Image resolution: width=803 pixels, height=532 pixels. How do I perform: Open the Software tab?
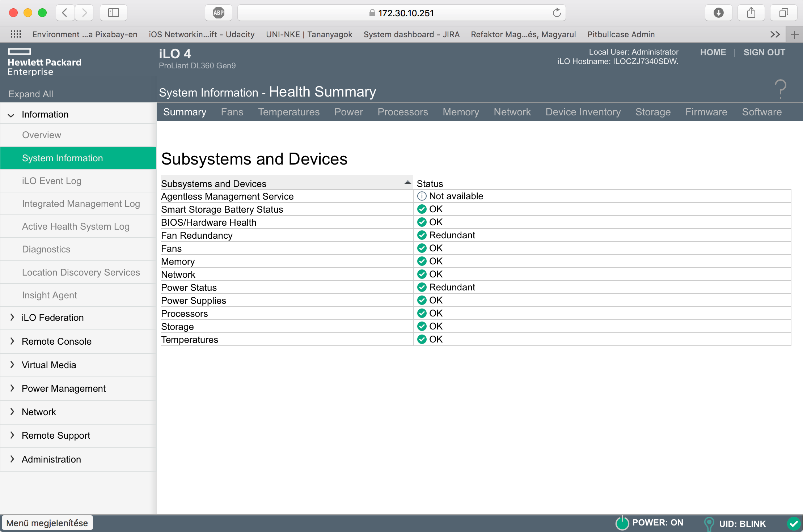pos(762,112)
